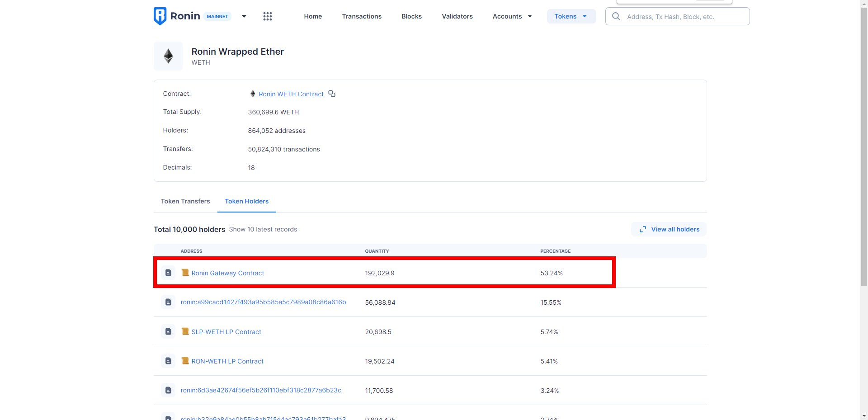Open the RON-WETH LP Contract link
The height and width of the screenshot is (420, 868).
(227, 361)
